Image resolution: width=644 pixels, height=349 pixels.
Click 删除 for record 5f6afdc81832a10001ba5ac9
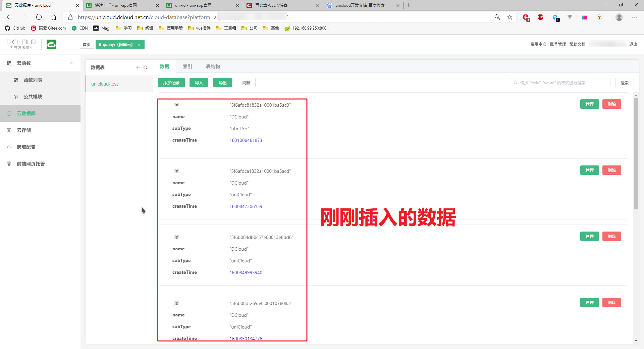pyautogui.click(x=612, y=104)
